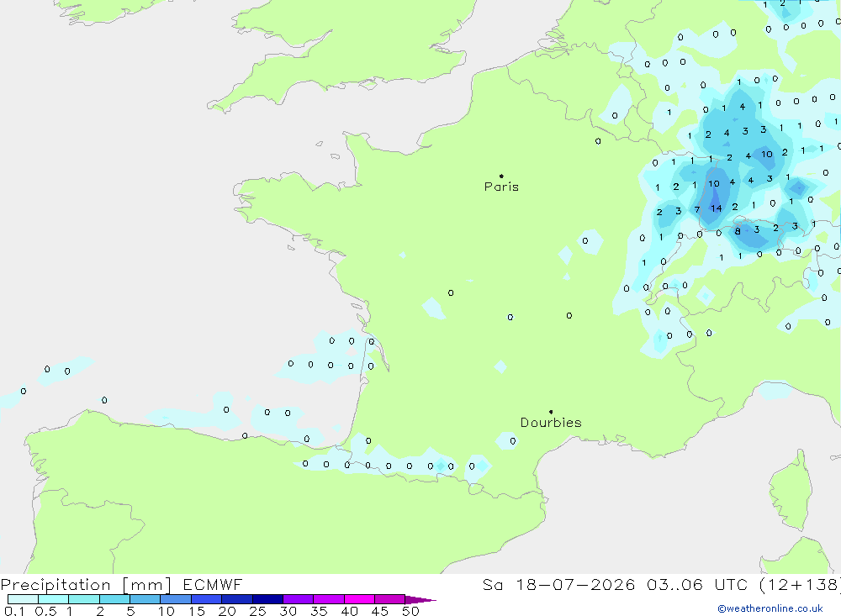Click the above-50 arrow tip of legend

(420, 600)
